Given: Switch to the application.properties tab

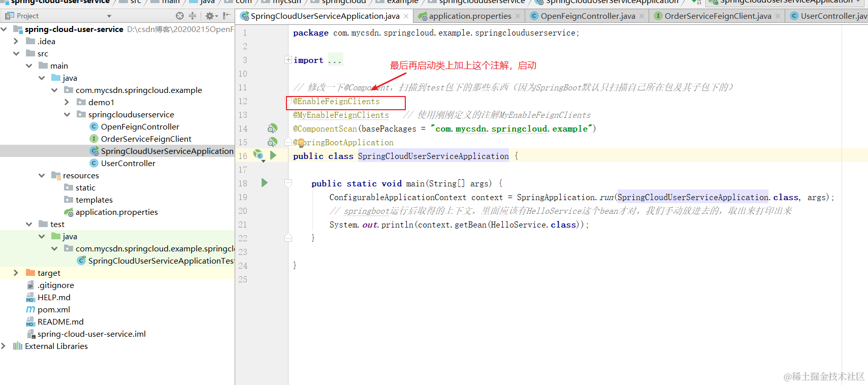Looking at the screenshot, I should (469, 16).
